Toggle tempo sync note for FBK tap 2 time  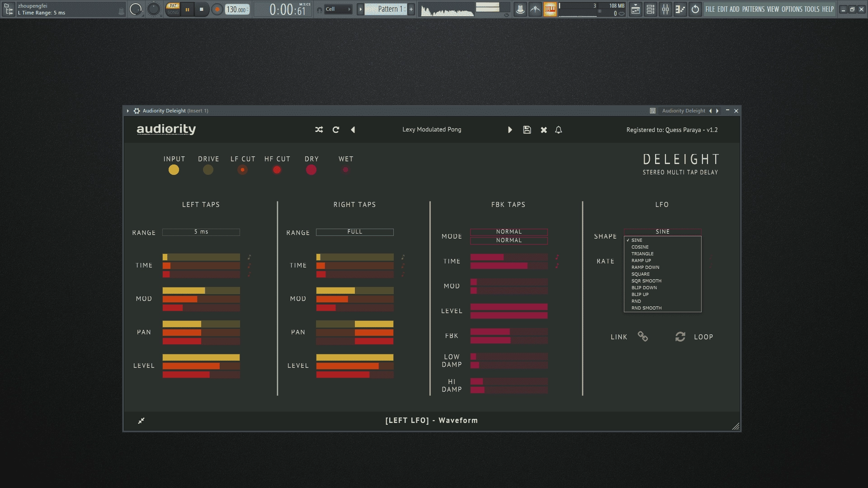click(557, 266)
